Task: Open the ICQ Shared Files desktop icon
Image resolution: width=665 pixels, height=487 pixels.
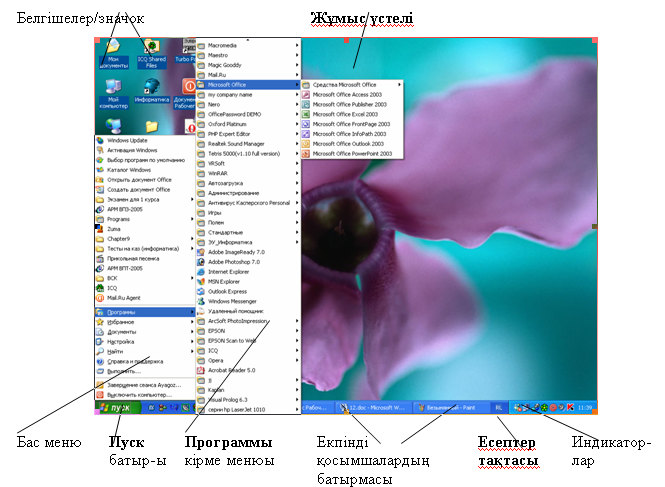Action: click(x=151, y=54)
